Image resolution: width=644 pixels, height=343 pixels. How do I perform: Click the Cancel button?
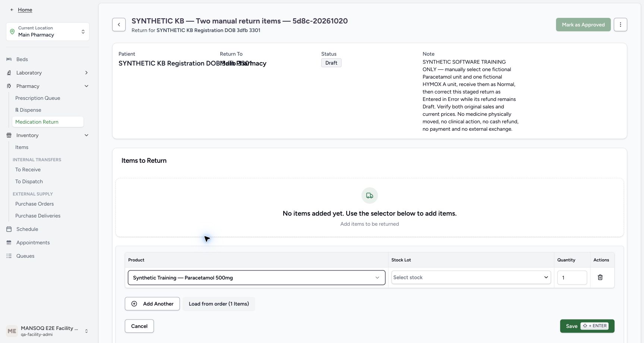pos(139,326)
